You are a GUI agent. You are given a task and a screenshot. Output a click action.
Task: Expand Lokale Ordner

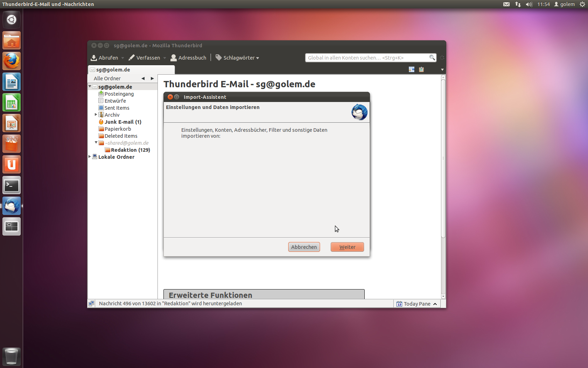(90, 157)
